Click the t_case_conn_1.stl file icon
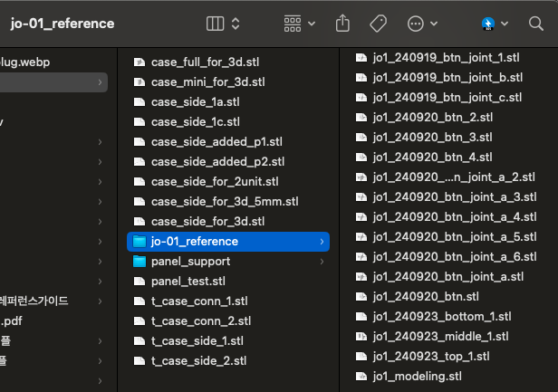558x392 pixels. click(x=139, y=301)
